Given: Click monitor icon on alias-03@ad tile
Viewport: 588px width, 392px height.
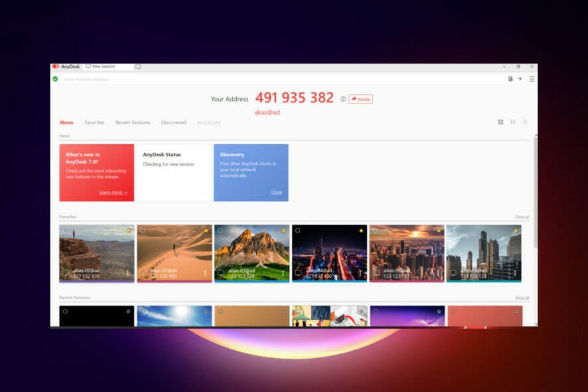Looking at the screenshot, I should (221, 273).
